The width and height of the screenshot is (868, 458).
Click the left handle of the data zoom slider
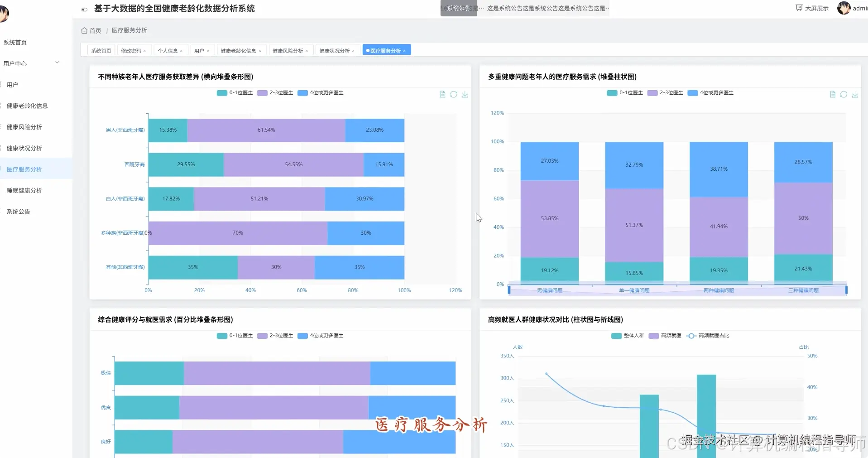tap(509, 290)
